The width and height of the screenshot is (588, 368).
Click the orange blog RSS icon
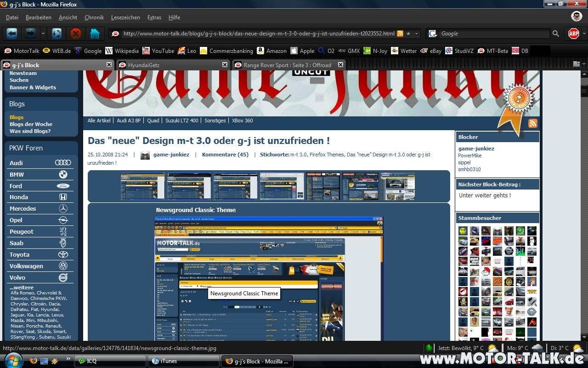[533, 123]
